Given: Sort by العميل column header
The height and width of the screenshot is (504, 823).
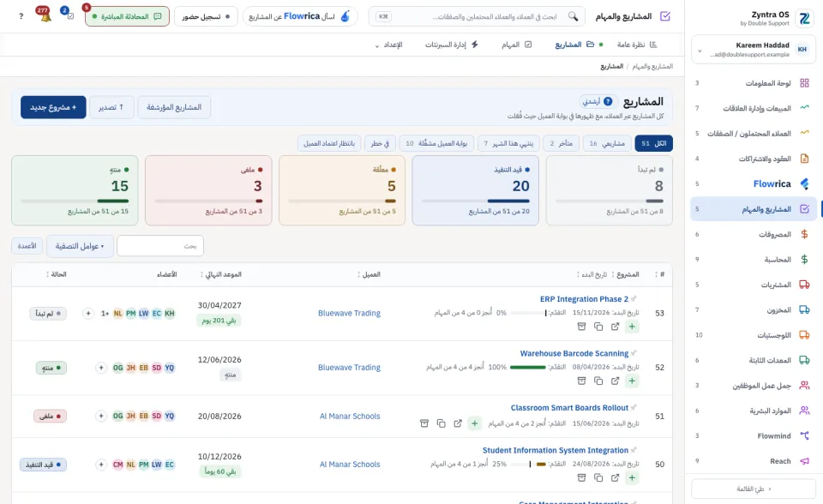Looking at the screenshot, I should point(369,274).
